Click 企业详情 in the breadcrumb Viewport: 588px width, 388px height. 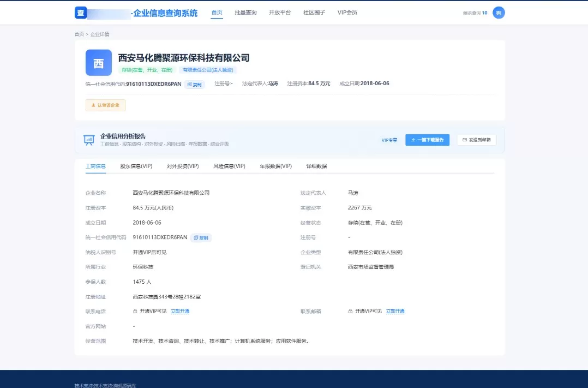click(100, 34)
